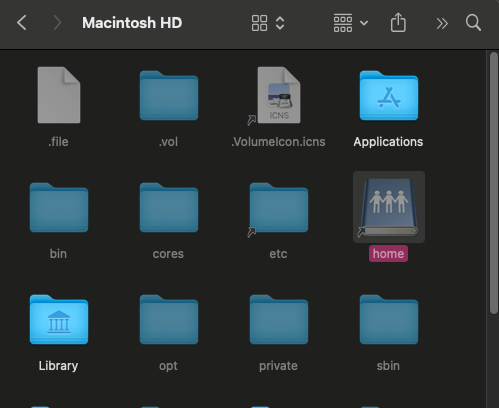Image resolution: width=499 pixels, height=408 pixels.
Task: Open the view mode up-down selector
Action: coord(280,23)
